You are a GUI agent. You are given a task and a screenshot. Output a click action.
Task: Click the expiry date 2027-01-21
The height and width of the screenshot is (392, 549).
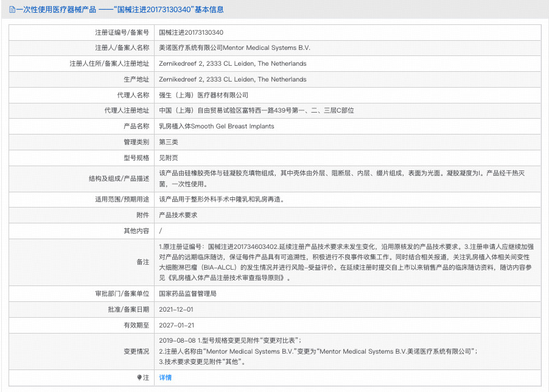click(177, 326)
